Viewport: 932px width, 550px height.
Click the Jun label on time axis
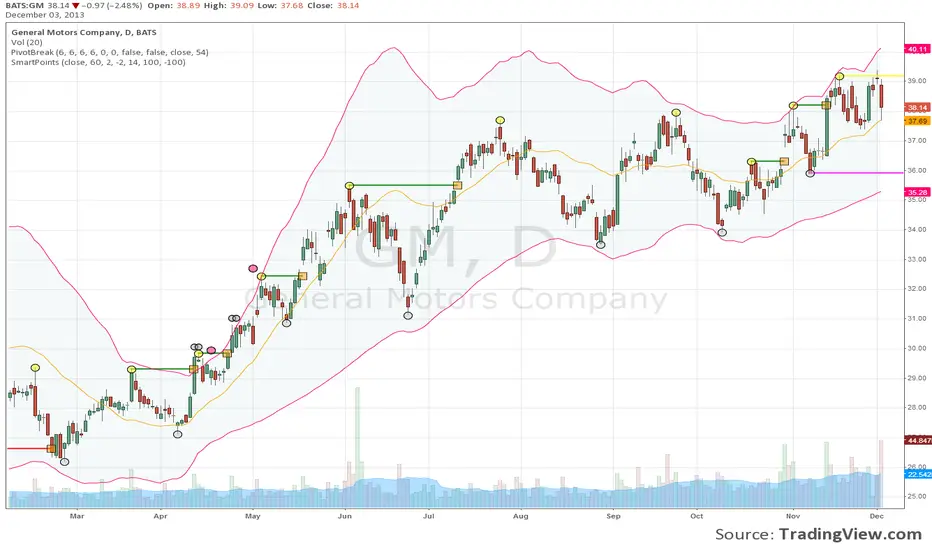[345, 516]
